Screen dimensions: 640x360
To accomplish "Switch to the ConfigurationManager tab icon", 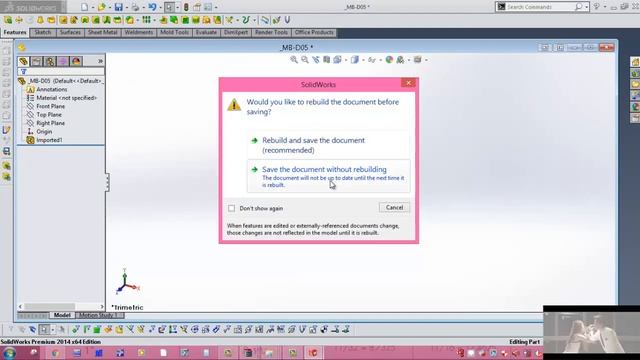I will pyautogui.click(x=50, y=61).
